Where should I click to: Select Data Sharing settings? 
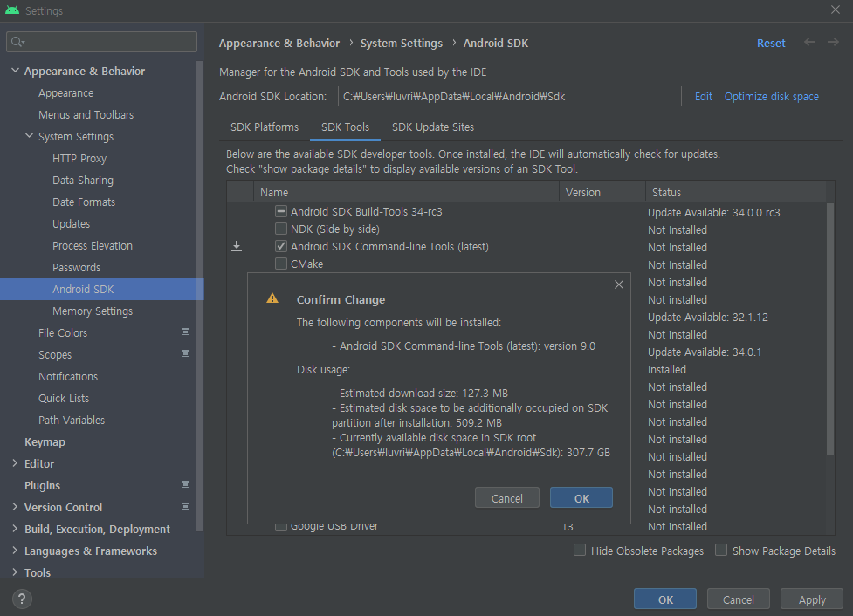tap(83, 180)
